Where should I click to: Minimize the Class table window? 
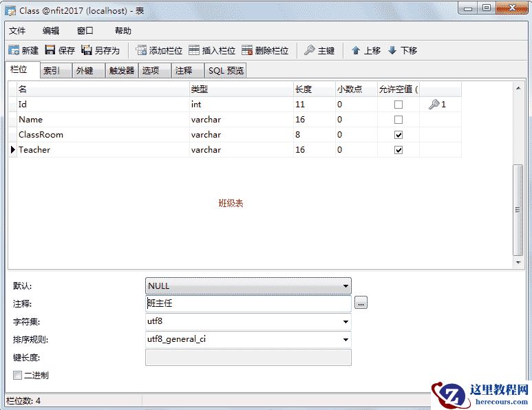tap(468, 8)
